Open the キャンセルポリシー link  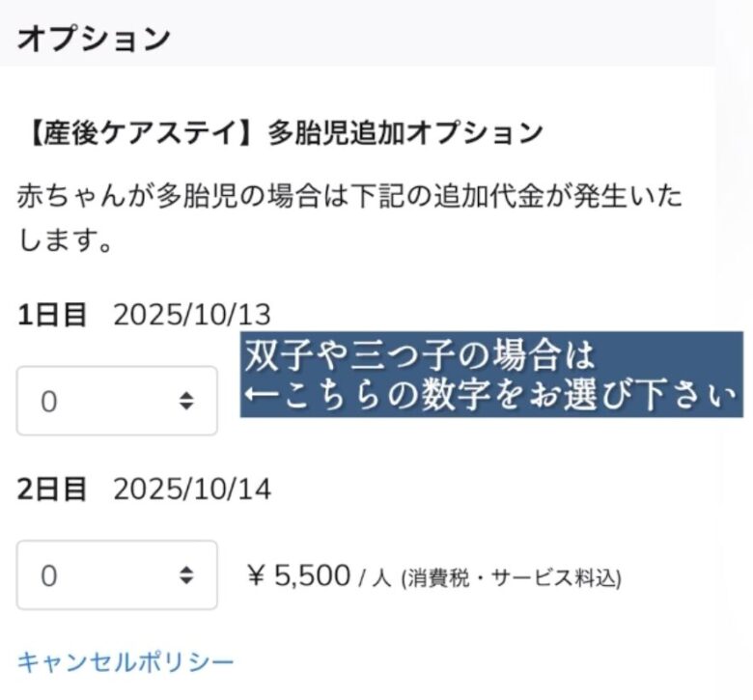[x=125, y=662]
